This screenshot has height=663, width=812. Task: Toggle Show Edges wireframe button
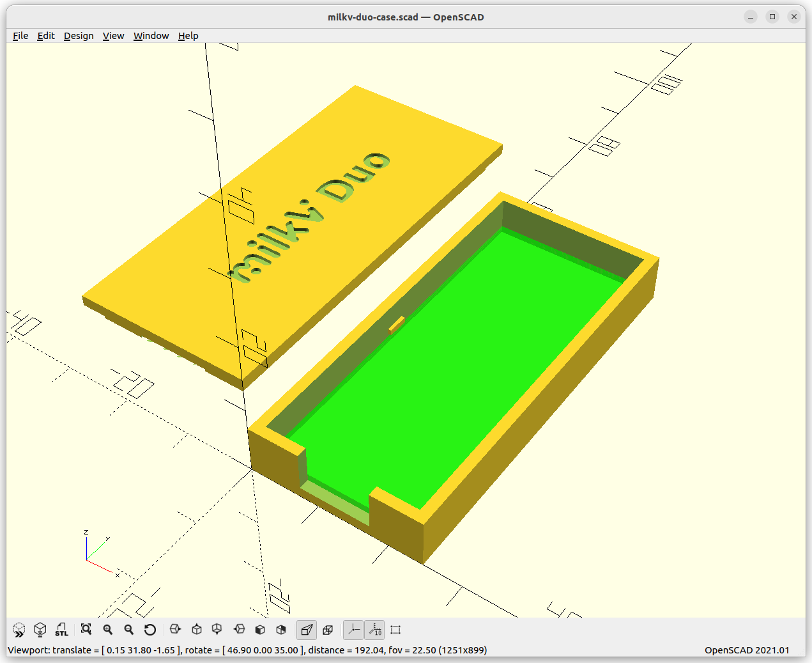point(395,630)
